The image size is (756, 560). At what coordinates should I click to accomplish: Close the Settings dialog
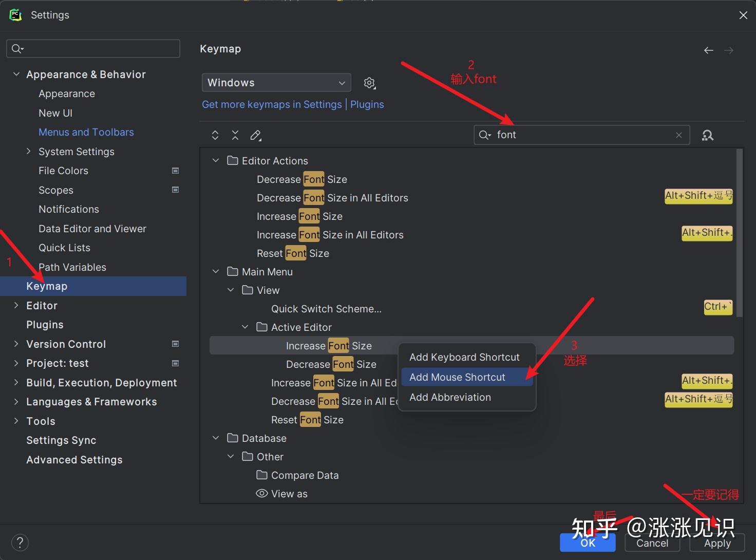pyautogui.click(x=743, y=15)
